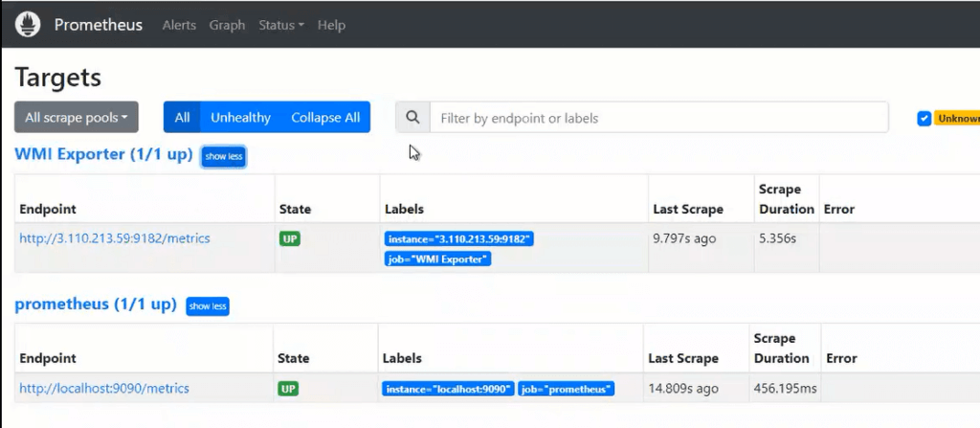The width and height of the screenshot is (980, 428).
Task: Click the job="prometheus" label
Action: 567,389
